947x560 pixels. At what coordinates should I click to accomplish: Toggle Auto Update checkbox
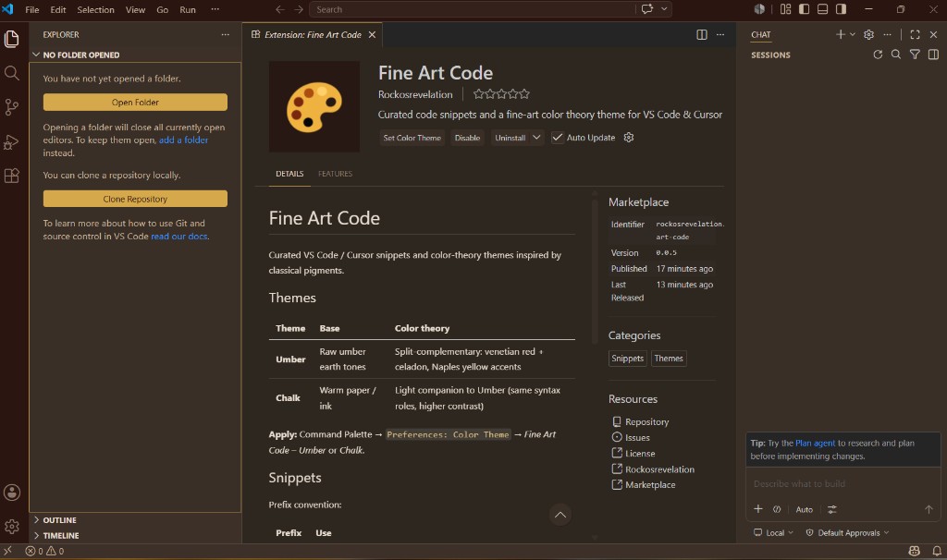coord(557,138)
